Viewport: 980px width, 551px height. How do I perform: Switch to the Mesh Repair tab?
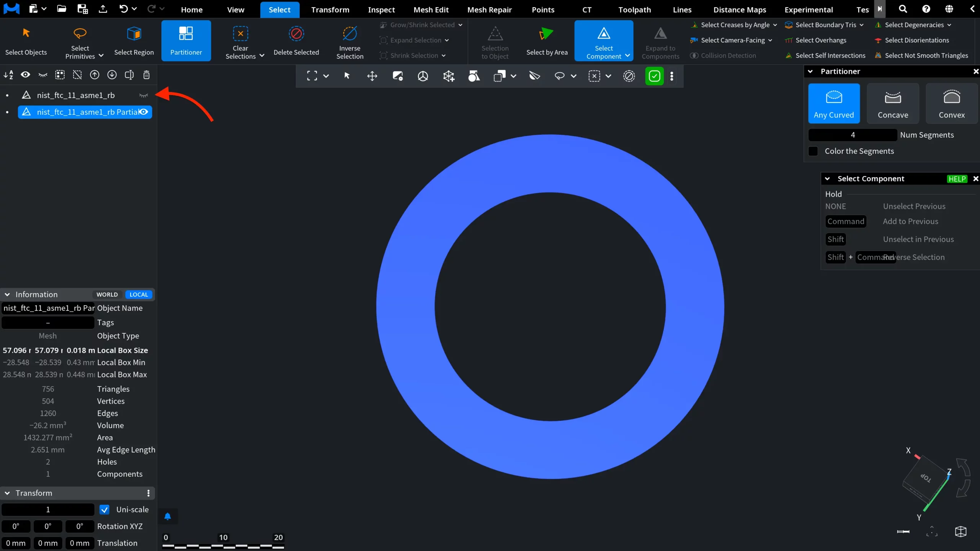point(489,10)
